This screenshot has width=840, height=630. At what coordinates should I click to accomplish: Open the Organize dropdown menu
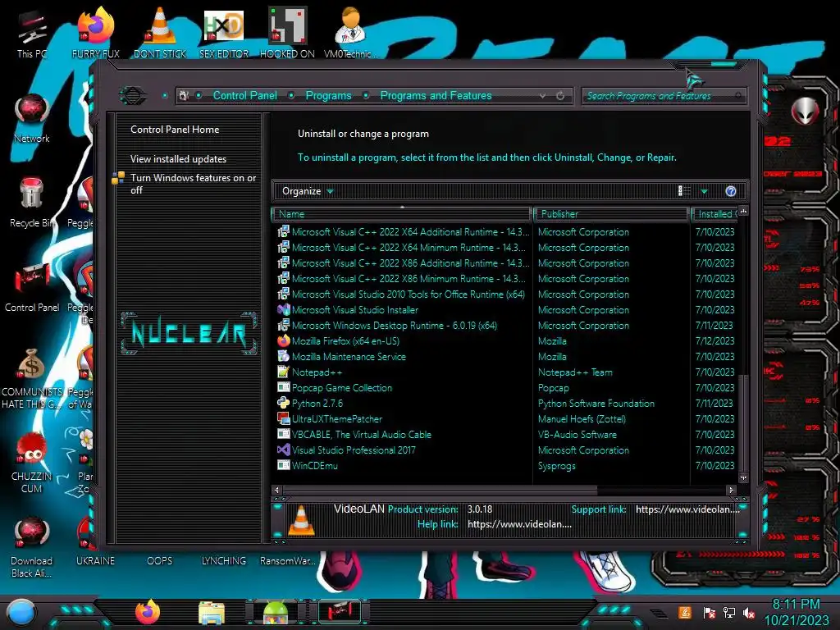[x=308, y=191]
